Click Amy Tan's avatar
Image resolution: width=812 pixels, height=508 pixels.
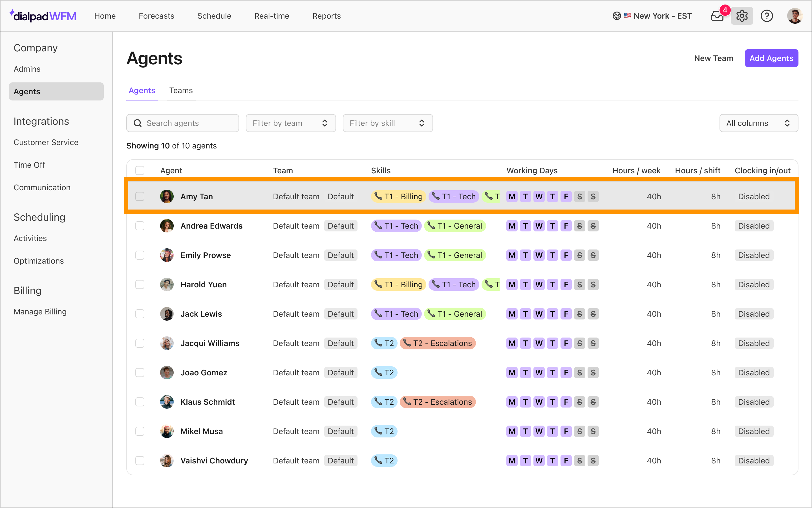click(167, 196)
